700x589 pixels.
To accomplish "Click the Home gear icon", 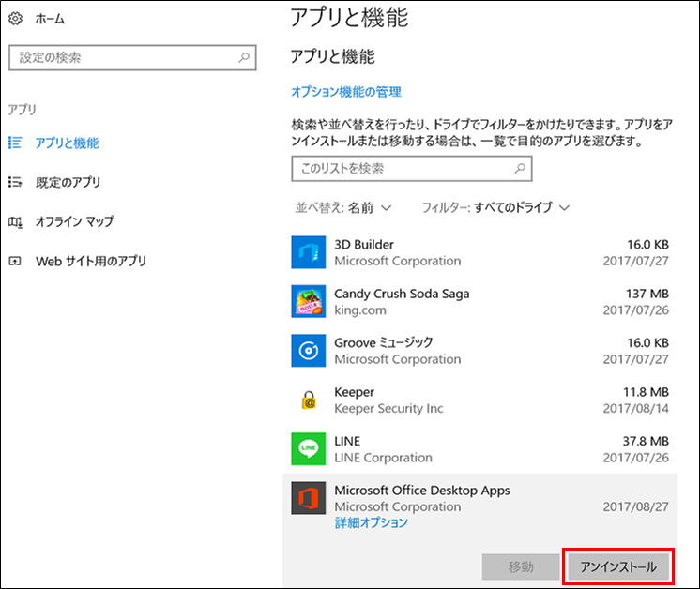I will [x=16, y=19].
